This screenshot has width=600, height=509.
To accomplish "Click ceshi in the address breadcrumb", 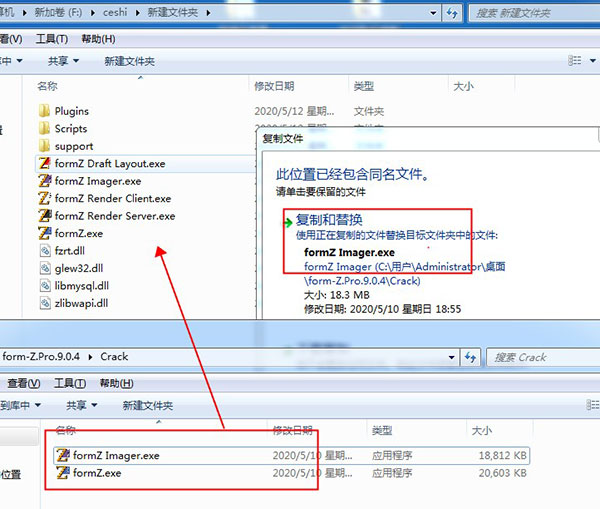I will tap(115, 13).
